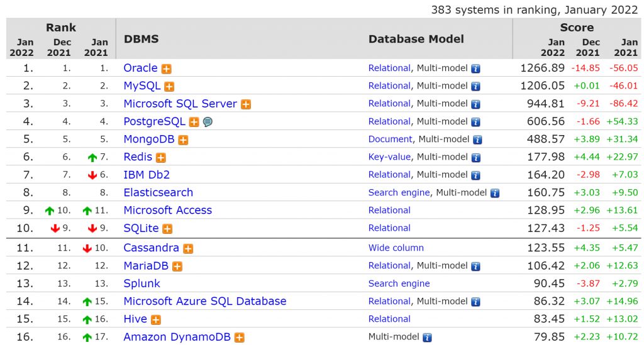Open the Microsoft Azure SQL Database link
This screenshot has width=644, height=345.
[x=205, y=301]
